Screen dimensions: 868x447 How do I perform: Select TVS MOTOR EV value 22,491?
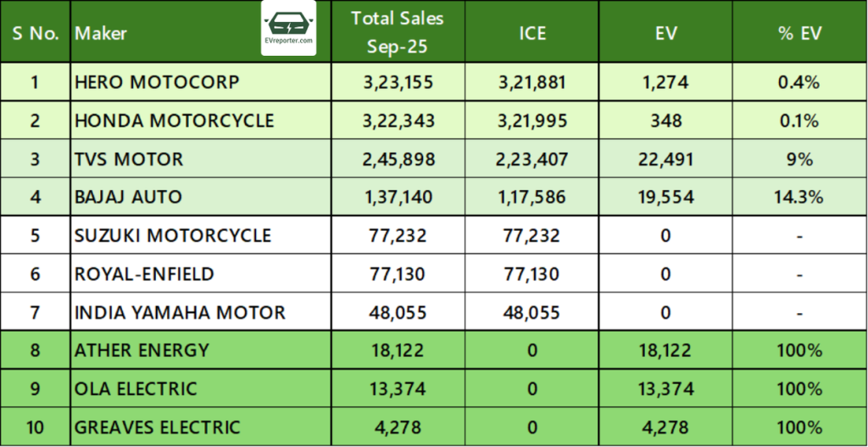pyautogui.click(x=667, y=159)
